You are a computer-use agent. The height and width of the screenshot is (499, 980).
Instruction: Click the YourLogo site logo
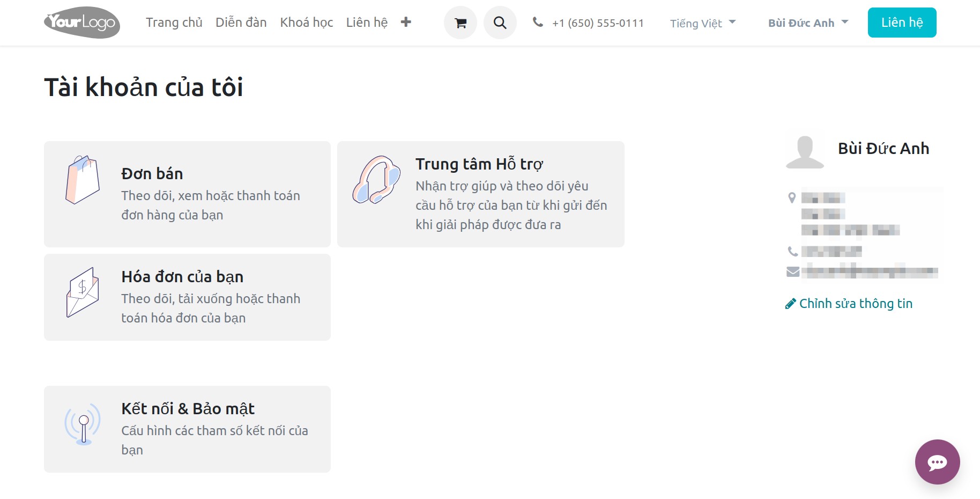pos(82,23)
